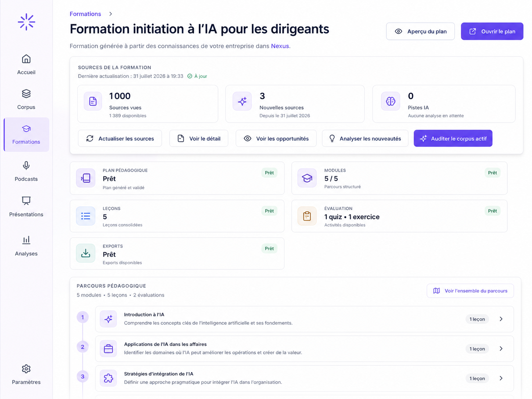Click the Plan pédagogique book icon
This screenshot has height=399, width=532.
pos(86,178)
